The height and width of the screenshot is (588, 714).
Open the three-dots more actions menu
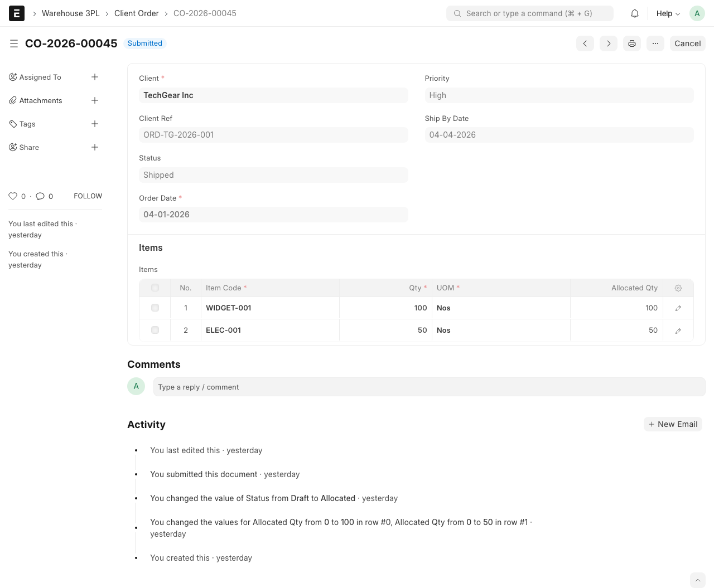coord(655,43)
